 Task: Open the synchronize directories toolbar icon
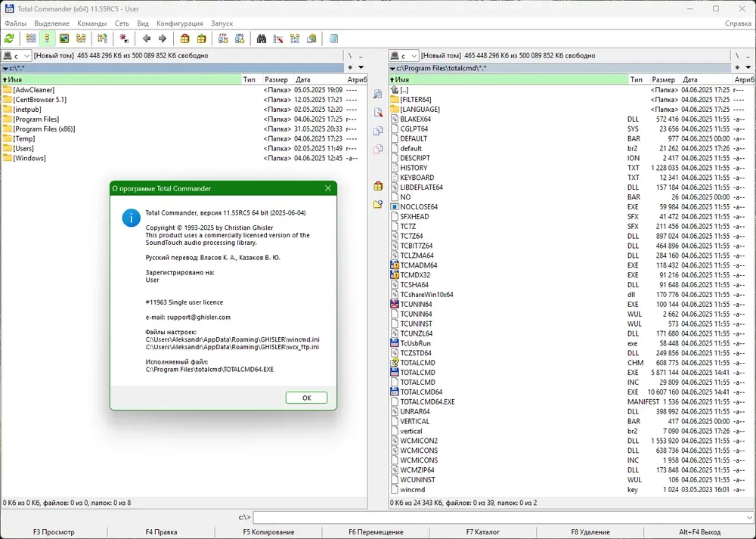(295, 39)
